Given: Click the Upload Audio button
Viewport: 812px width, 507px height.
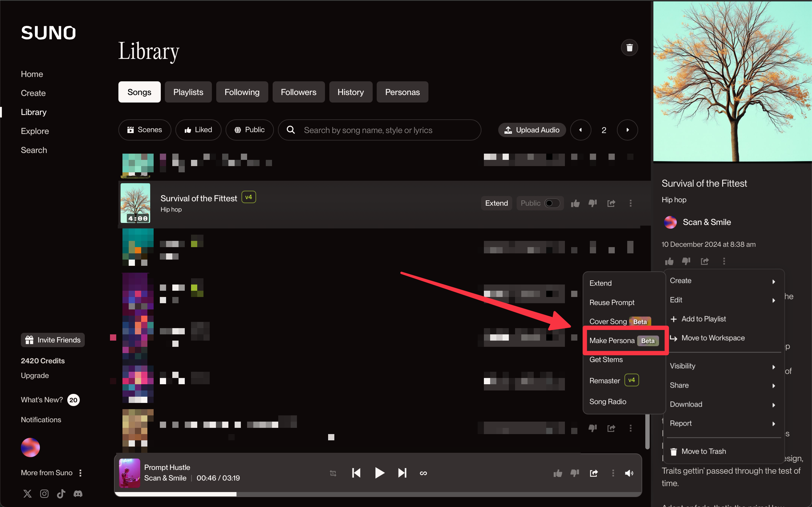Looking at the screenshot, I should 532,130.
